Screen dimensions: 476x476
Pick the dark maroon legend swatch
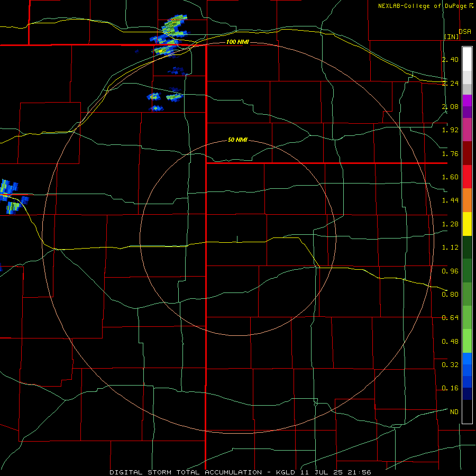point(467,153)
